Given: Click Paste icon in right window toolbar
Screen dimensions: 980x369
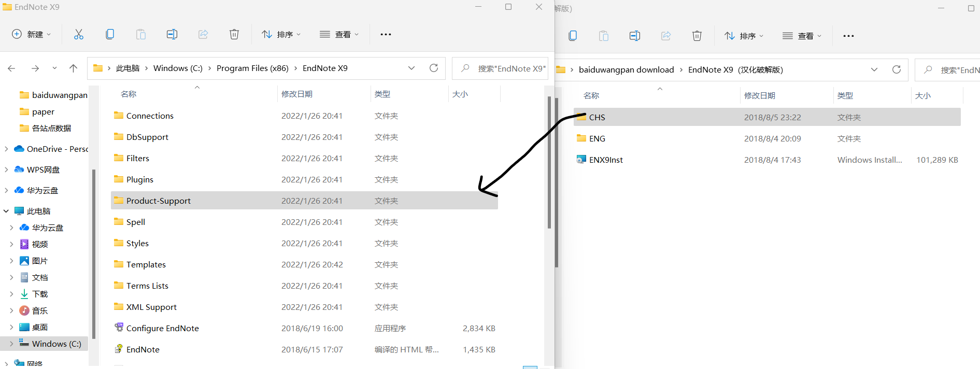Looking at the screenshot, I should pyautogui.click(x=604, y=36).
